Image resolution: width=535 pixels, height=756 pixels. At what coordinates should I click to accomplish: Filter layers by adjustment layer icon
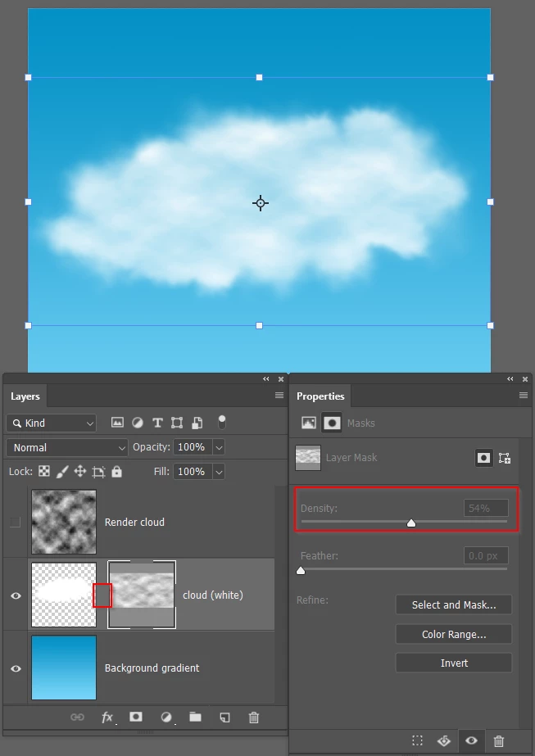[x=138, y=423]
